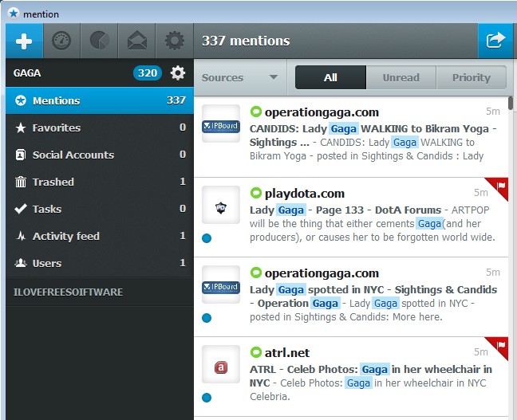
Task: Click the mention star logo in title bar
Action: coord(14,14)
